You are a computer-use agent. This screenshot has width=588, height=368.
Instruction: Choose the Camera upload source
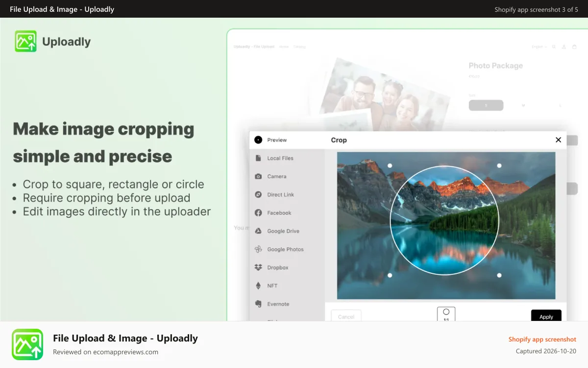pyautogui.click(x=287, y=176)
